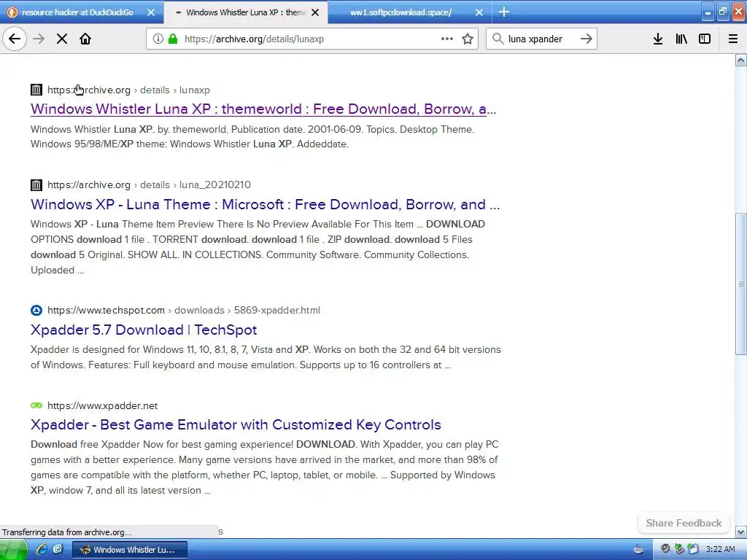This screenshot has width=747, height=560.
Task: Go back to the previous page
Action: point(15,39)
